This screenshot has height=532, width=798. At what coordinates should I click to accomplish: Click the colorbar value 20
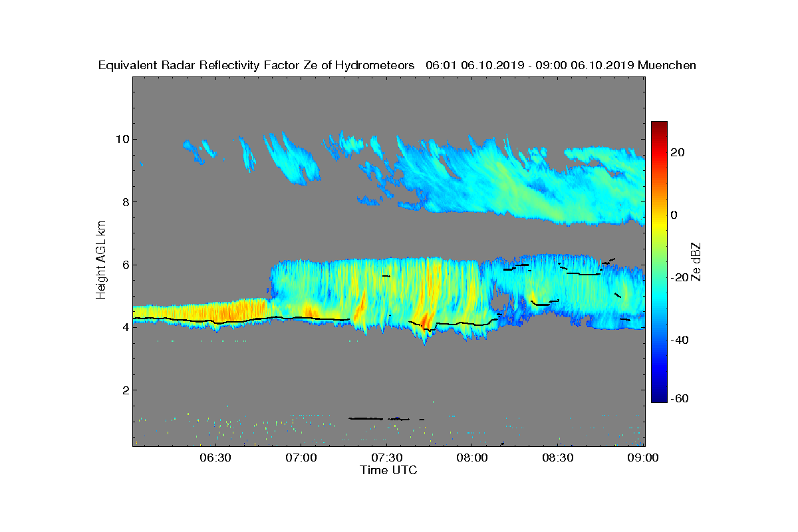[x=678, y=152]
